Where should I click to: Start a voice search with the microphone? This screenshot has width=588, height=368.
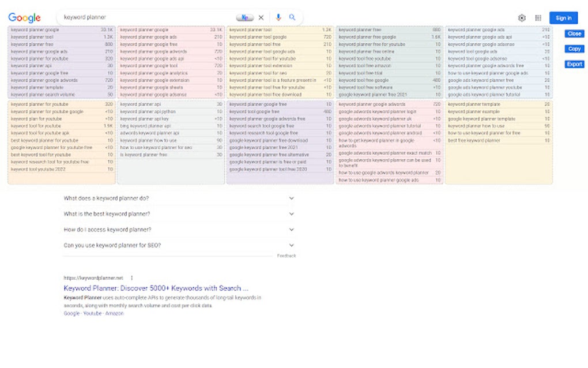pos(278,17)
